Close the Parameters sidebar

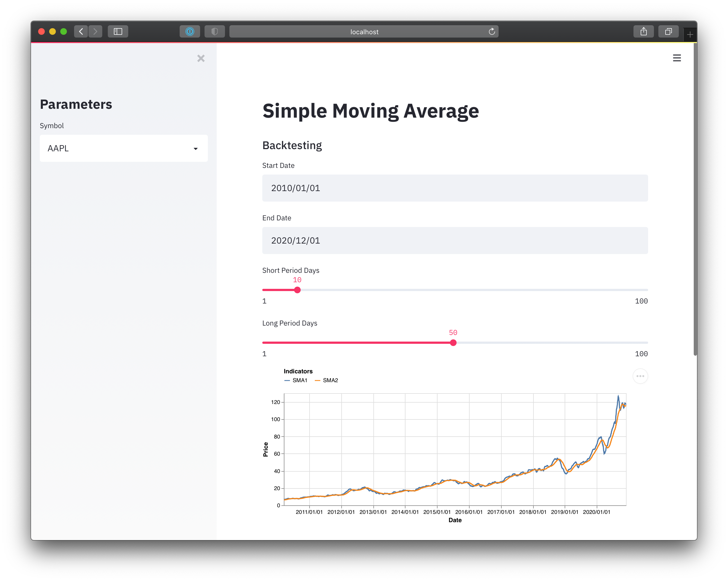(x=201, y=58)
